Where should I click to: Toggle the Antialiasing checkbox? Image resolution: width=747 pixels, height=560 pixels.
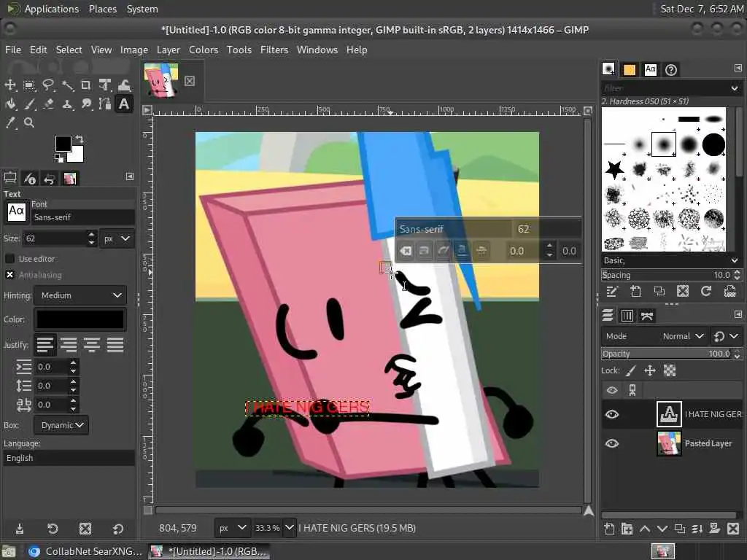[9, 275]
